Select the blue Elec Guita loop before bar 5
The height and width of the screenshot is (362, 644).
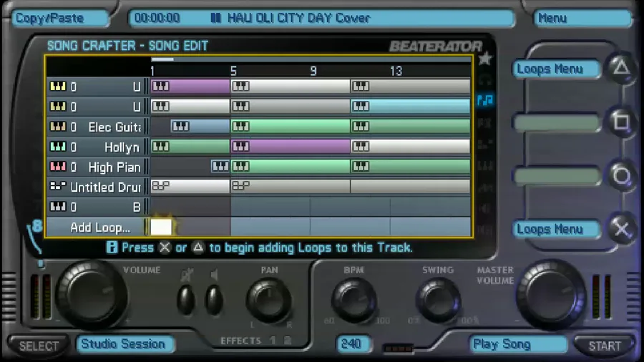pyautogui.click(x=200, y=127)
